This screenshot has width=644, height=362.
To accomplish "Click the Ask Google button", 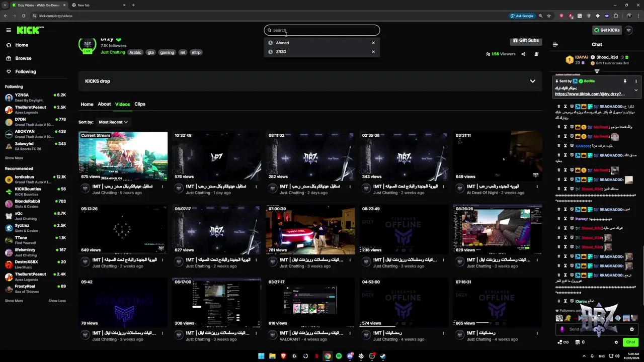I will pos(522,16).
